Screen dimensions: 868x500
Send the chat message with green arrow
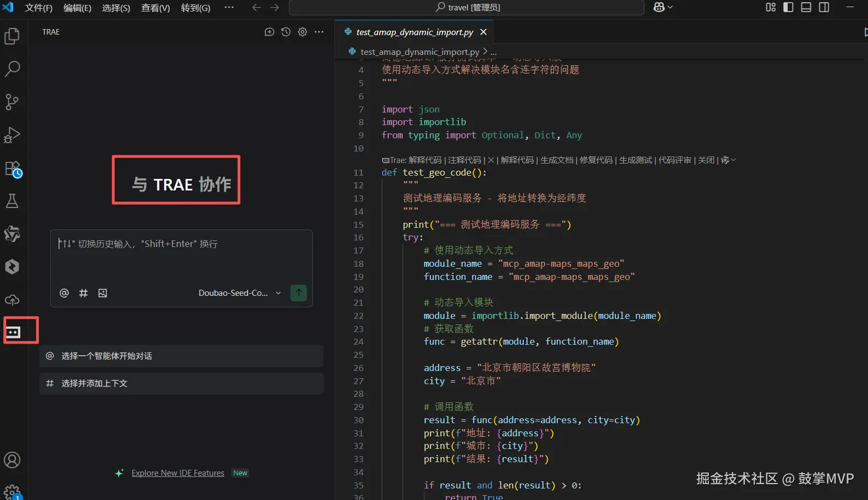(299, 293)
